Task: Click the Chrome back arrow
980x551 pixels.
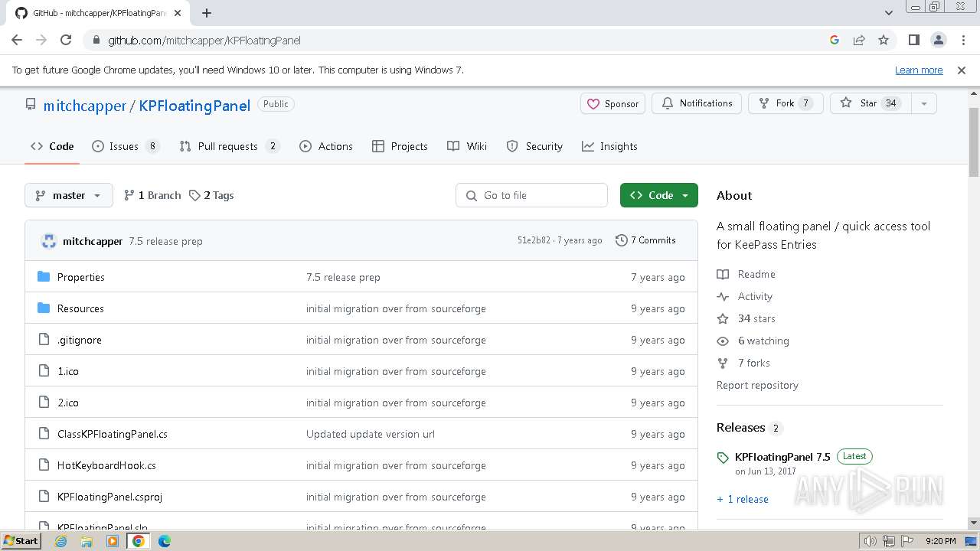Action: click(x=17, y=40)
